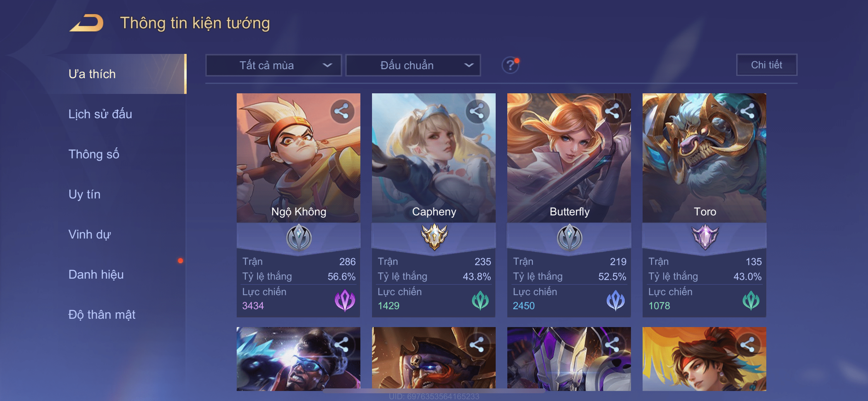This screenshot has width=868, height=401.
Task: Click the Chi tiết button
Action: pyautogui.click(x=767, y=65)
